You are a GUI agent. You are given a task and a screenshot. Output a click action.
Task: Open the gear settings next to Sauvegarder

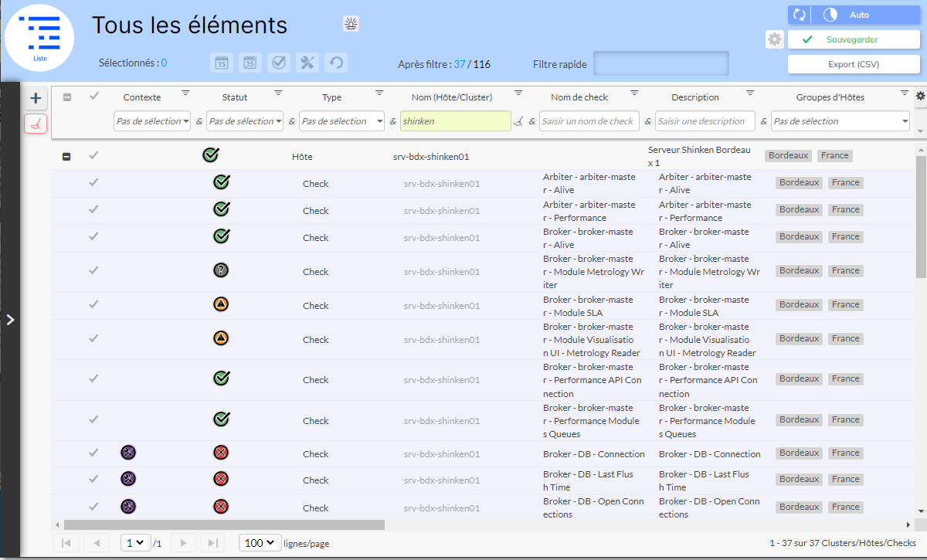(x=775, y=39)
